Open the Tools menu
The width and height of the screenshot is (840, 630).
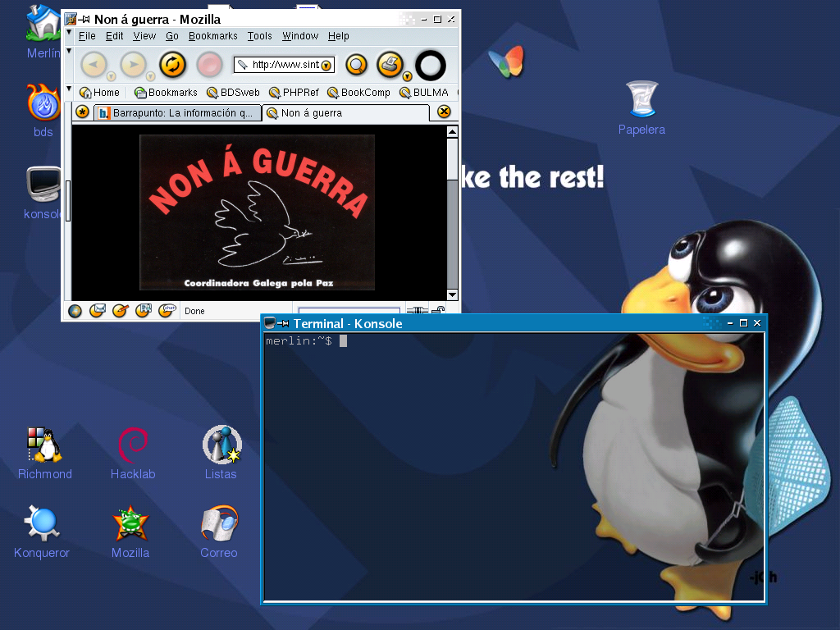click(260, 36)
